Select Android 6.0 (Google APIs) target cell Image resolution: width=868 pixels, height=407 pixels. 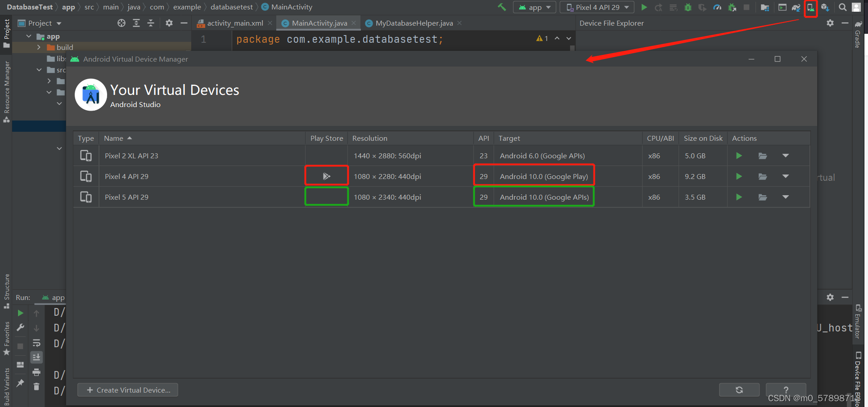(x=542, y=156)
